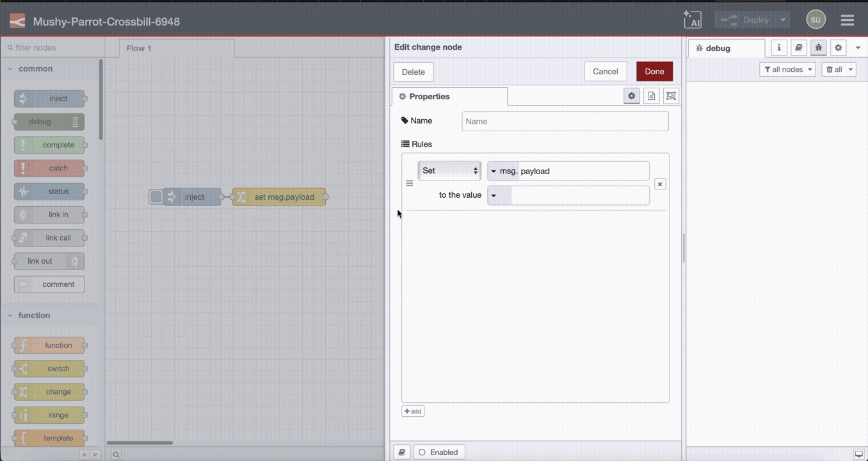
Task: Open the help book icon in the sidebar
Action: click(798, 47)
